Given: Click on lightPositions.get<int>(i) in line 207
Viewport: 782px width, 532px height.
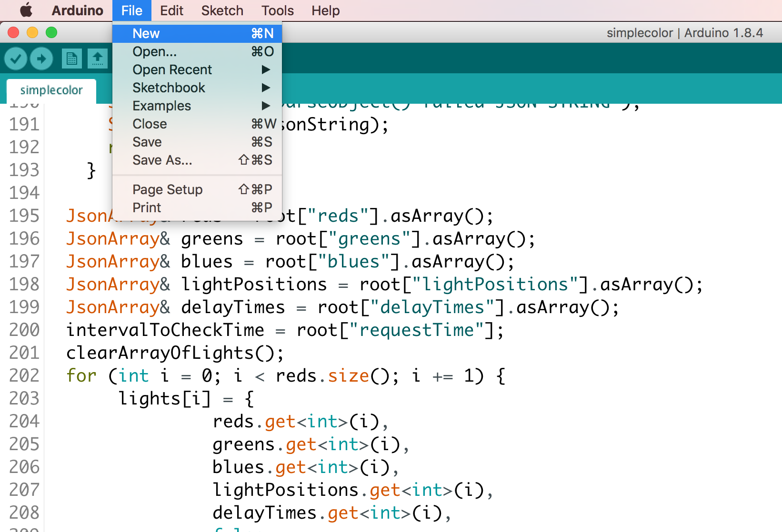Looking at the screenshot, I should pos(348,490).
